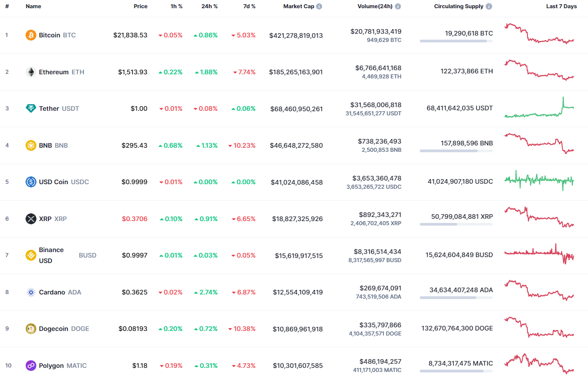Click the Ethereum diamond logo
The height and width of the screenshot is (382, 588).
point(30,72)
